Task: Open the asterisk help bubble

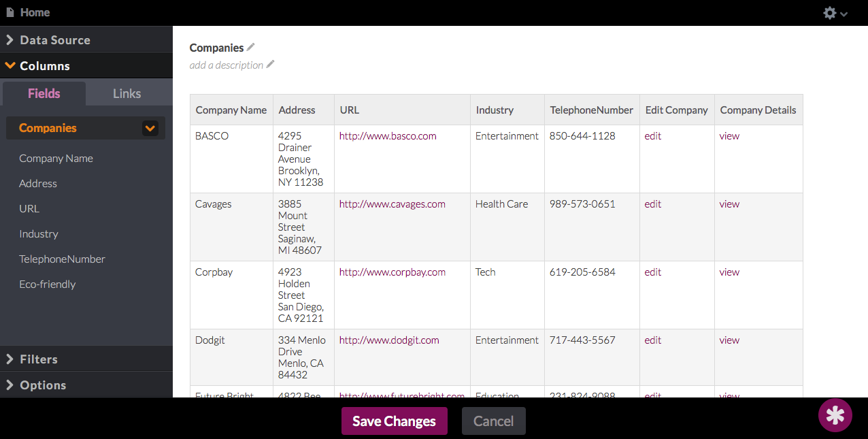Action: pyautogui.click(x=835, y=415)
